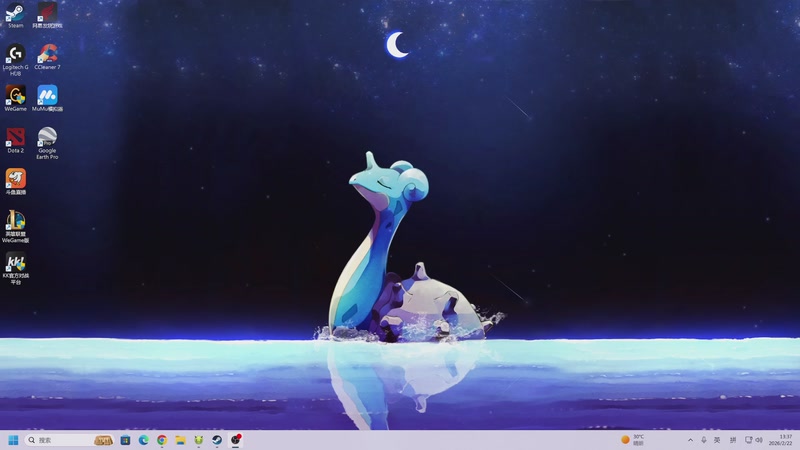Screen dimensions: 800x450
Task: Open File Explorer from the taskbar
Action: click(x=180, y=440)
